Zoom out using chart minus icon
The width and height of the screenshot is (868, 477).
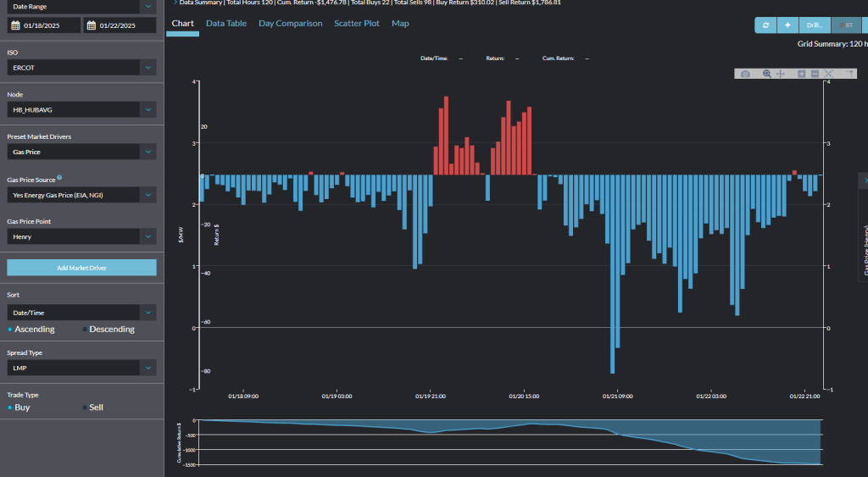click(x=815, y=75)
